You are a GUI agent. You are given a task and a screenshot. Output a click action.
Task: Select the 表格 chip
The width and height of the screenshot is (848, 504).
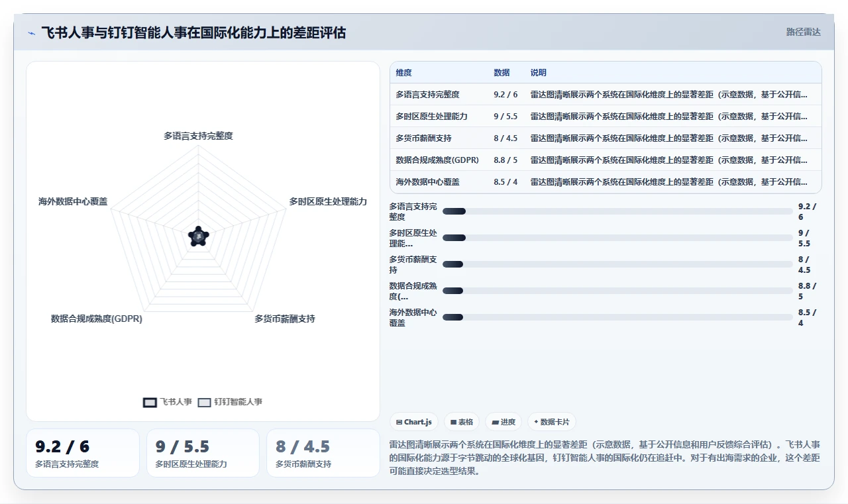click(x=462, y=422)
